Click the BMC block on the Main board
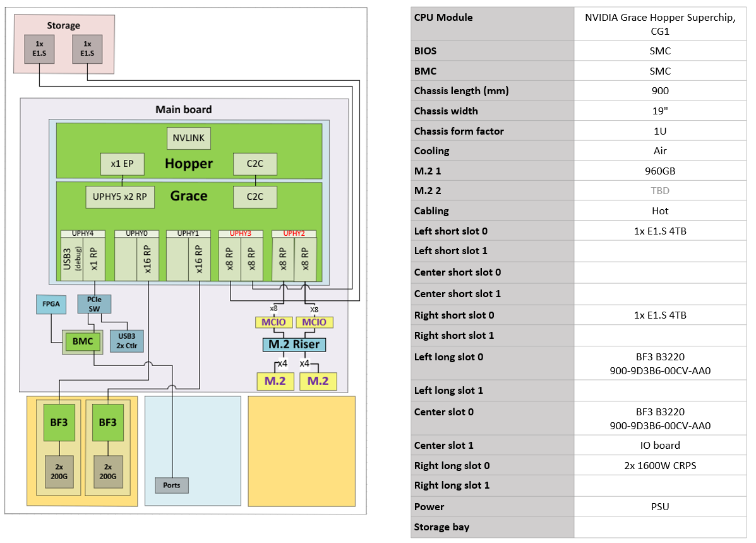 81,342
